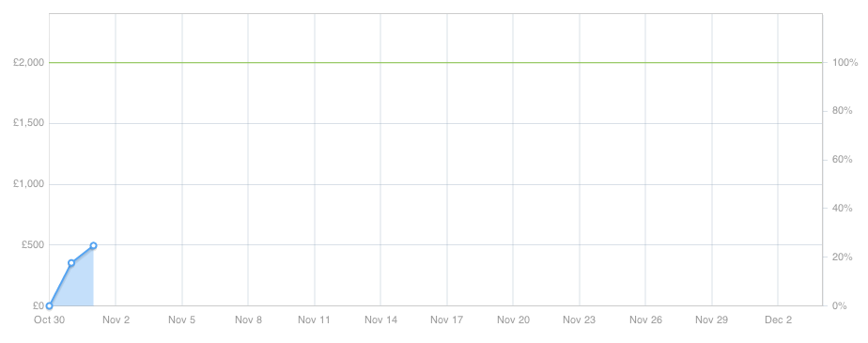Click the Nov 11 date label

click(x=314, y=320)
